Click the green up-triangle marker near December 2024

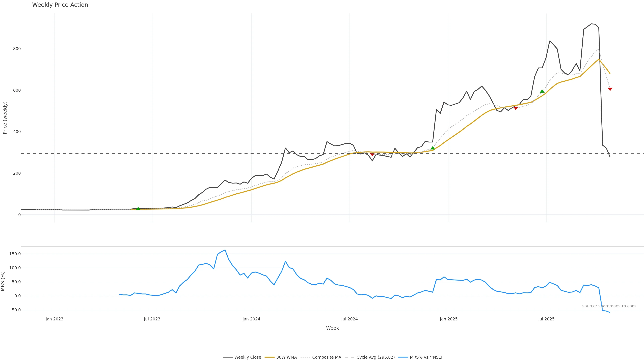(433, 148)
